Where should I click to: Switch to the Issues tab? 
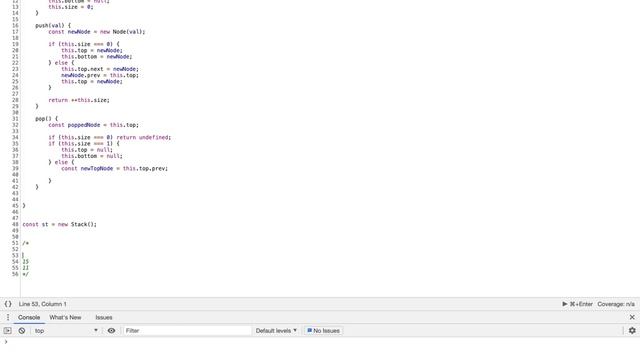point(104,317)
